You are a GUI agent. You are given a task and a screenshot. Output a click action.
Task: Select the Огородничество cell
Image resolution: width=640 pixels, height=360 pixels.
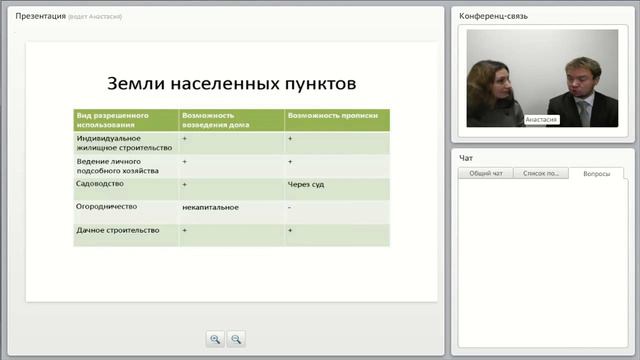pyautogui.click(x=126, y=212)
